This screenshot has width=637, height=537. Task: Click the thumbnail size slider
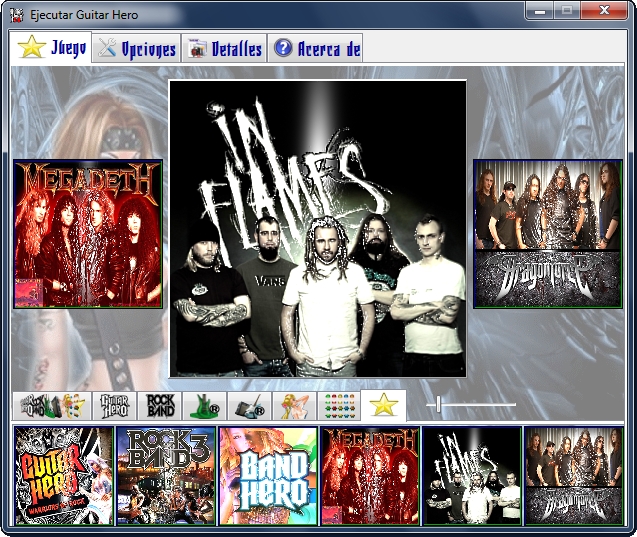tap(438, 405)
